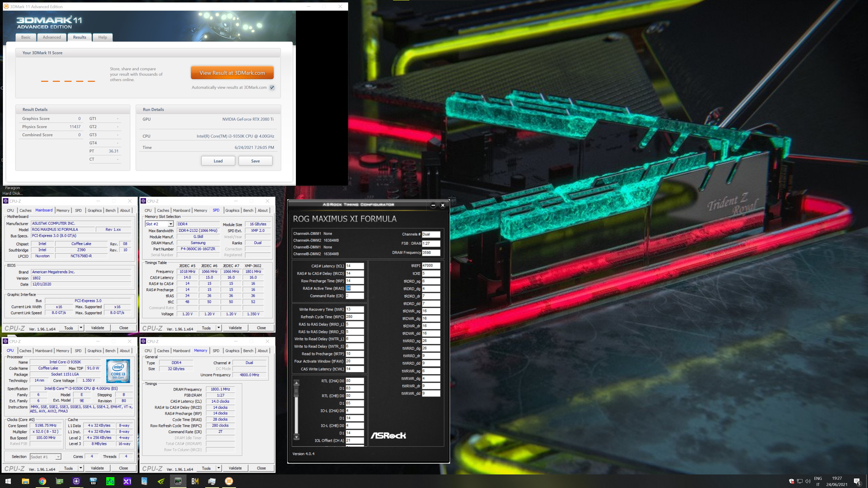Click the CAS# Latency (tCL) input field

coord(355,266)
